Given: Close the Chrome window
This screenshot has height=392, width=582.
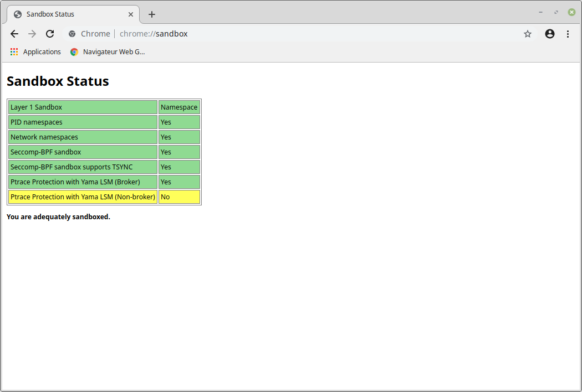Looking at the screenshot, I should [571, 12].
